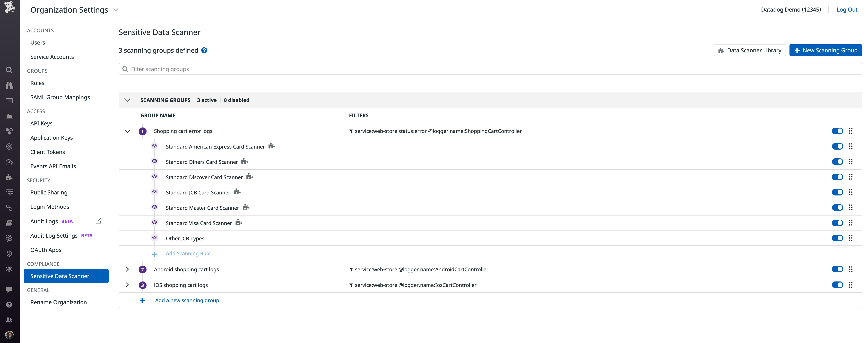Viewport: 868px width, 343px height.
Task: Click the integrations puzzle icon in left sidebar
Action: tap(9, 177)
